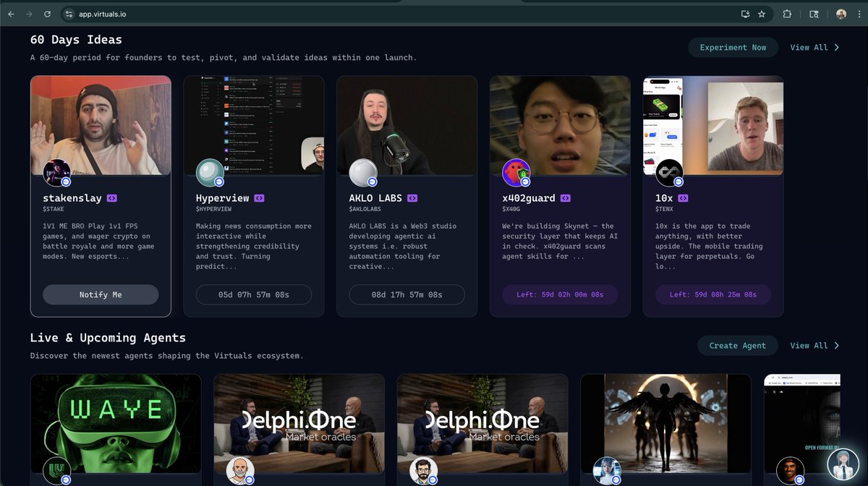Click the 60 Days Ideas heading
Image resolution: width=868 pixels, height=486 pixels.
pyautogui.click(x=76, y=40)
